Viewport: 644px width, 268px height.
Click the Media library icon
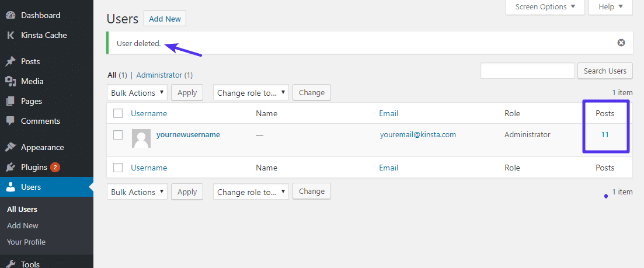pos(11,81)
